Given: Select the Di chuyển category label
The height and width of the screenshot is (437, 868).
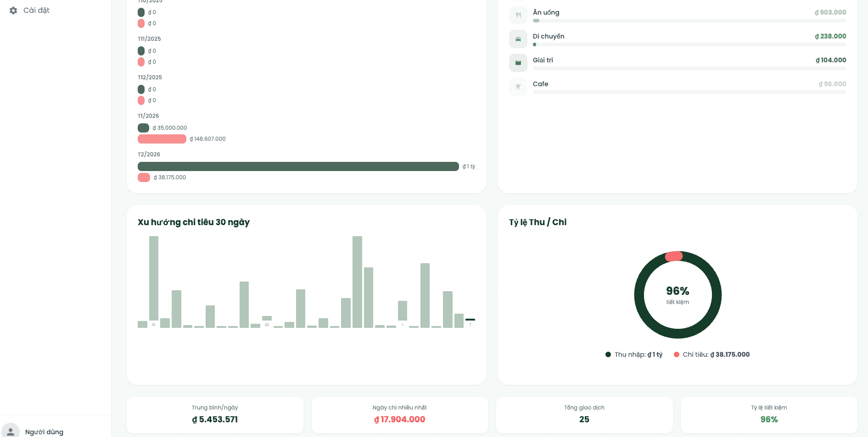Looking at the screenshot, I should click(x=548, y=36).
